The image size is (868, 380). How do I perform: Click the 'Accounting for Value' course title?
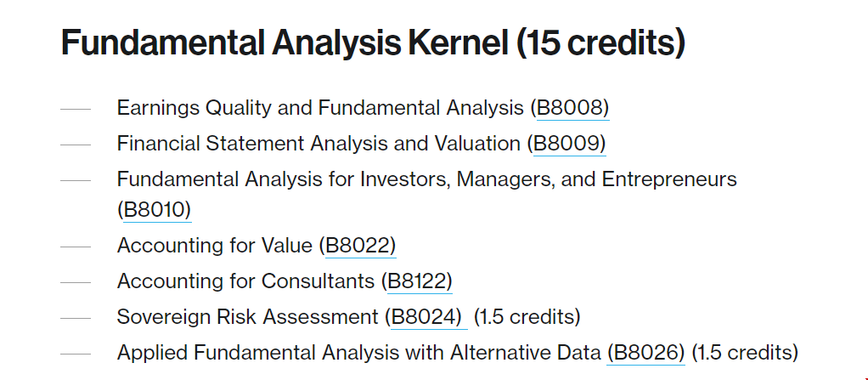215,246
